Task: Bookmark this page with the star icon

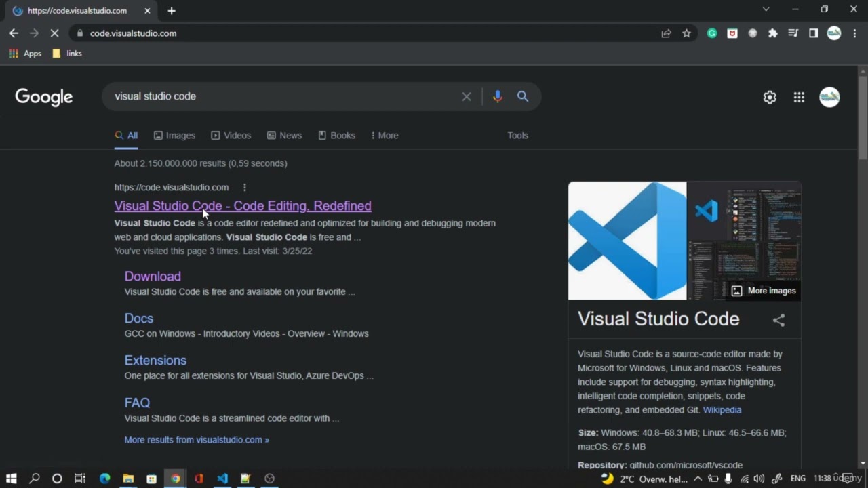Action: [x=686, y=33]
